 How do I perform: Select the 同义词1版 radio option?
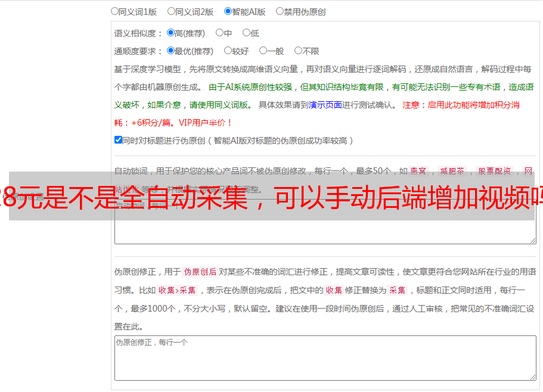tap(114, 11)
